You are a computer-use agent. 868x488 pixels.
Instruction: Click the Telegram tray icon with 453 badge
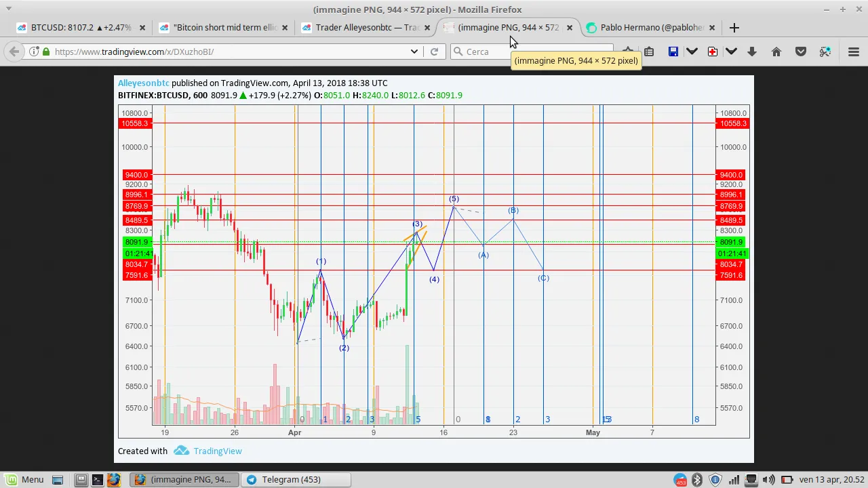pyautogui.click(x=680, y=480)
